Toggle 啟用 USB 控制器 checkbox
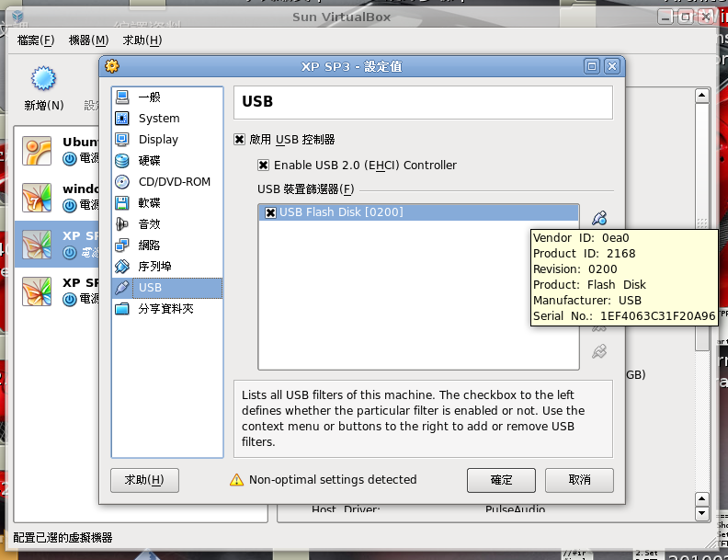The width and height of the screenshot is (728, 560). click(x=239, y=139)
